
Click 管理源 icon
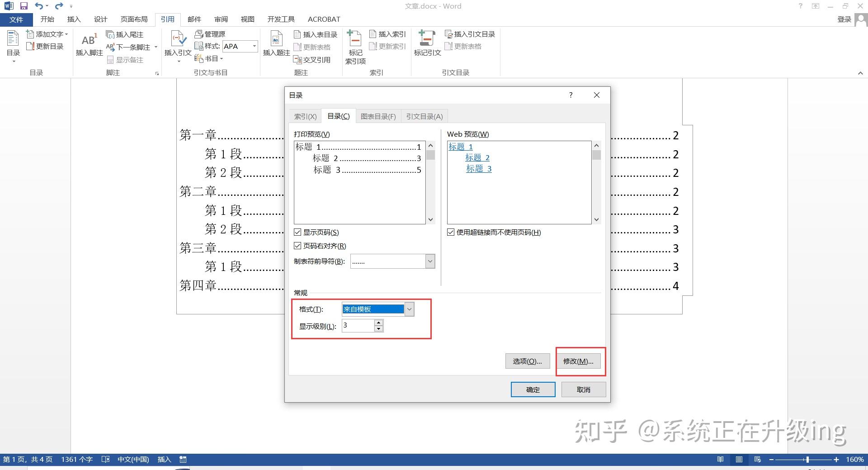[x=198, y=34]
